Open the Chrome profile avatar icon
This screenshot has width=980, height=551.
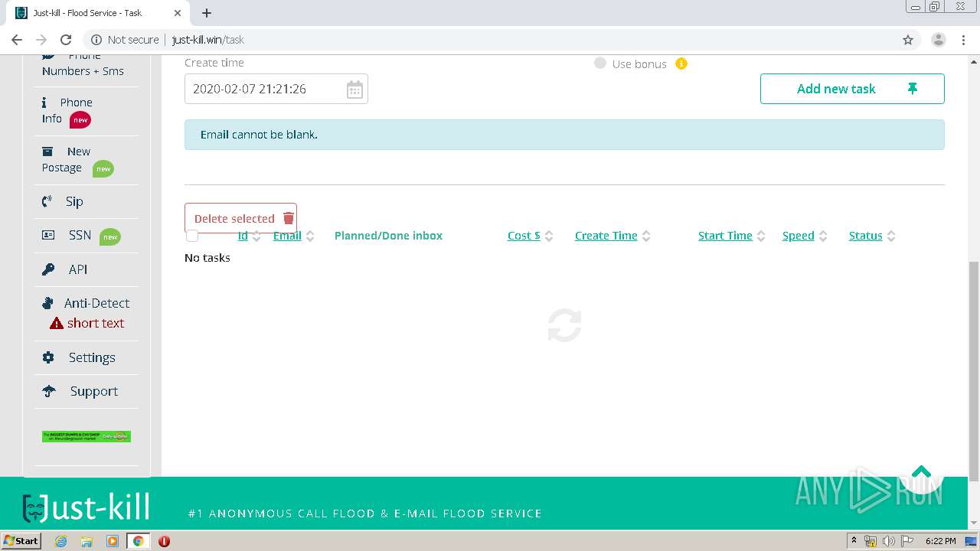coord(938,40)
